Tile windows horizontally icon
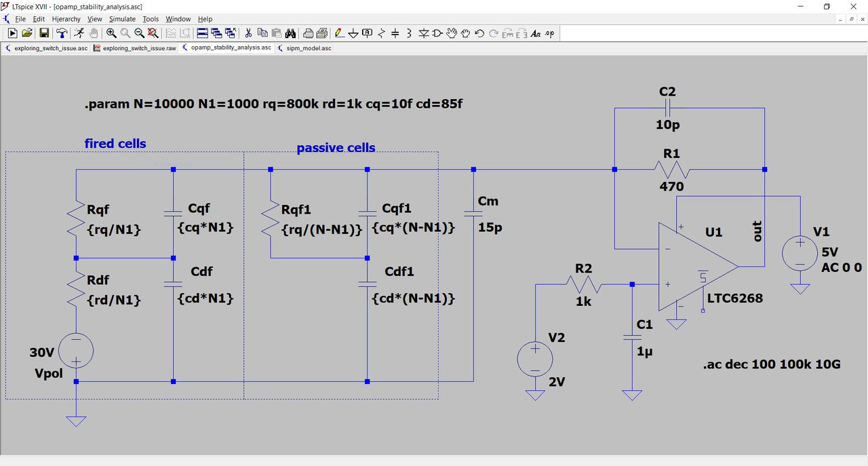This screenshot has width=868, height=466. point(202,33)
